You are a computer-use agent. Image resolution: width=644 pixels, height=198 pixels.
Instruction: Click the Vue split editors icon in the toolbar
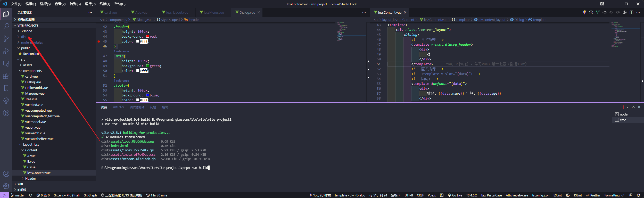pyautogui.click(x=598, y=12)
